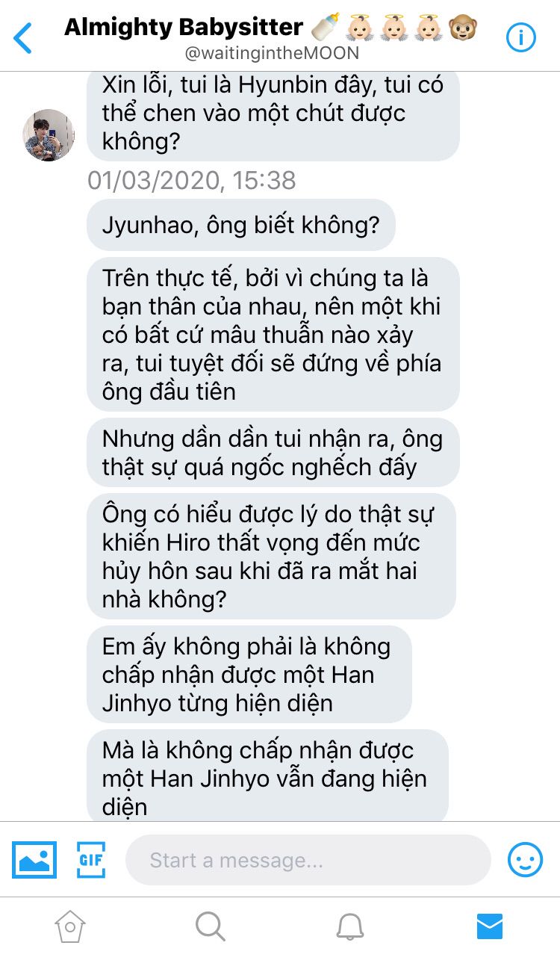The width and height of the screenshot is (560, 972).
Task: Select the Messages envelope tab
Action: pyautogui.click(x=490, y=926)
